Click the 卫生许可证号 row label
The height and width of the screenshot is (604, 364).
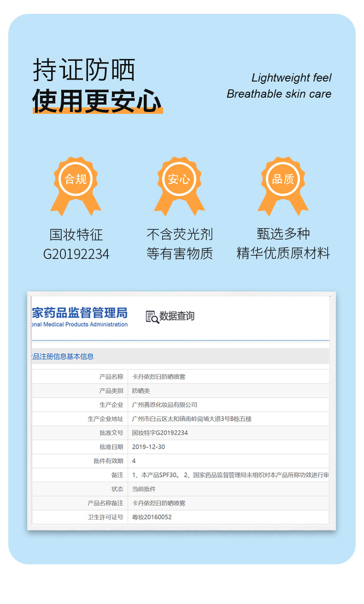(106, 517)
